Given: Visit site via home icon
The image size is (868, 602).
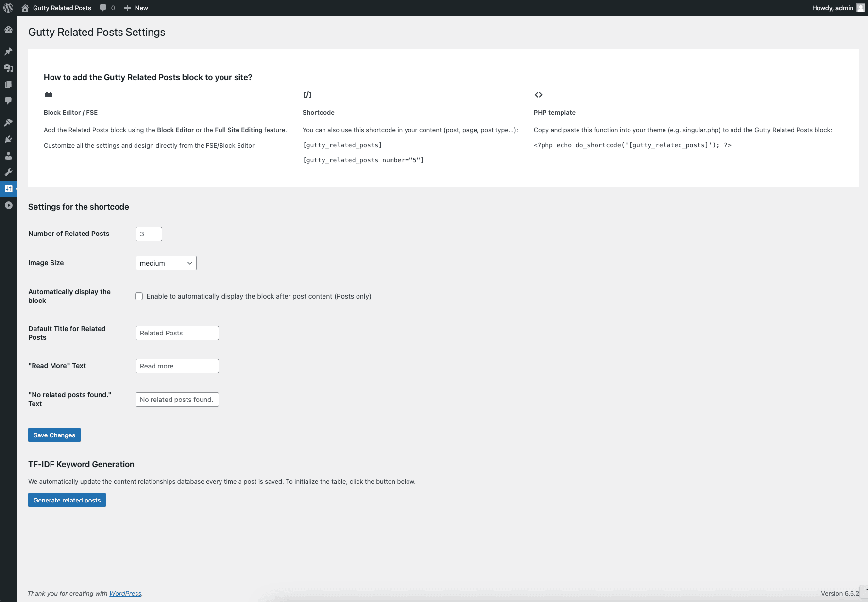Looking at the screenshot, I should 25,8.
